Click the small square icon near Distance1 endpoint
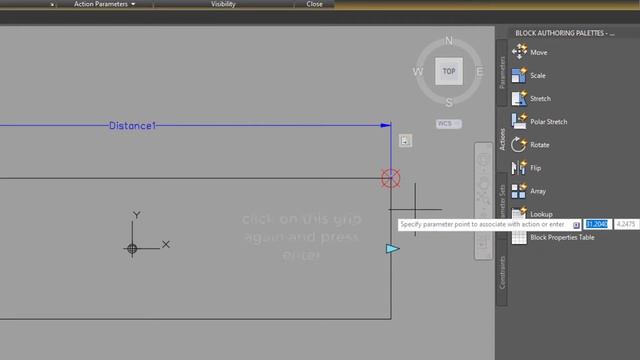640x360 pixels. 405,141
